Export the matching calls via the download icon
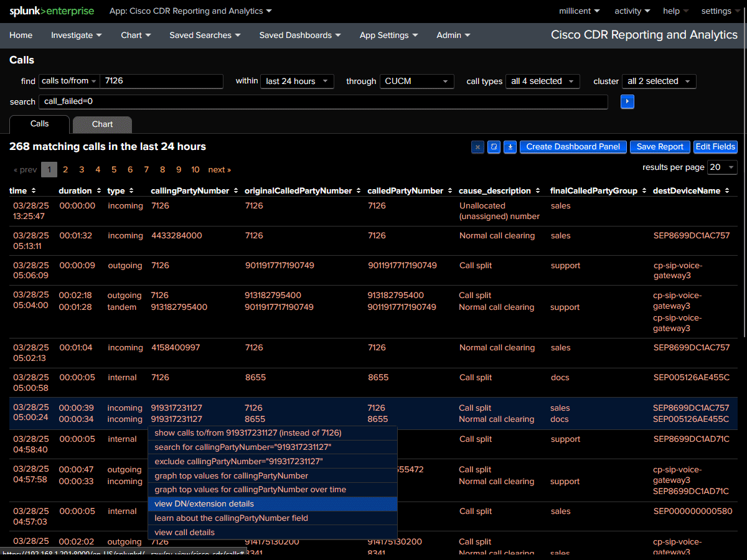Viewport: 747px width, 560px height. 510,147
